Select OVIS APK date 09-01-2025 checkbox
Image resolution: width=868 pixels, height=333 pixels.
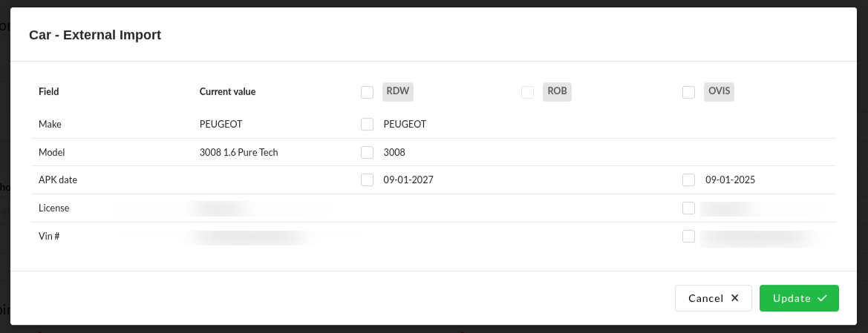click(x=689, y=180)
